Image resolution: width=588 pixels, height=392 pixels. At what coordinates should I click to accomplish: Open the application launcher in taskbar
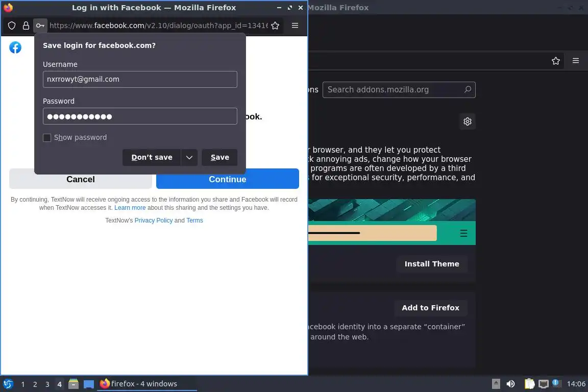pyautogui.click(x=8, y=384)
